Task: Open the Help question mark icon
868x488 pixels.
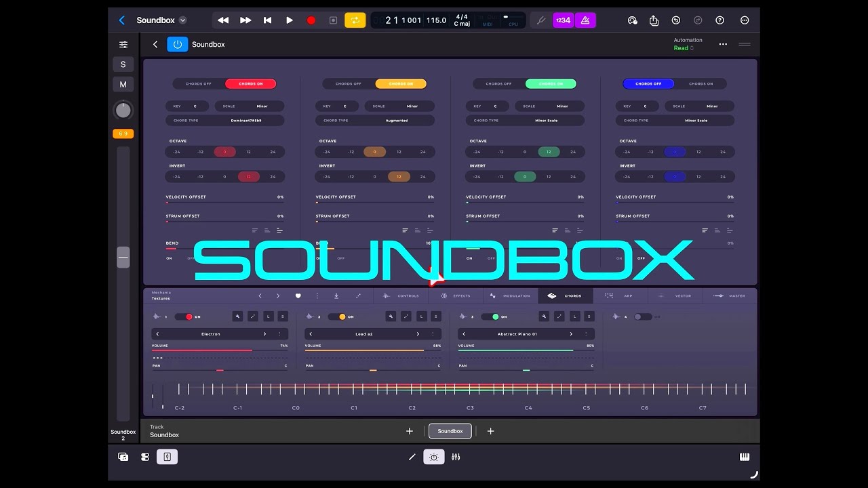Action: [720, 20]
